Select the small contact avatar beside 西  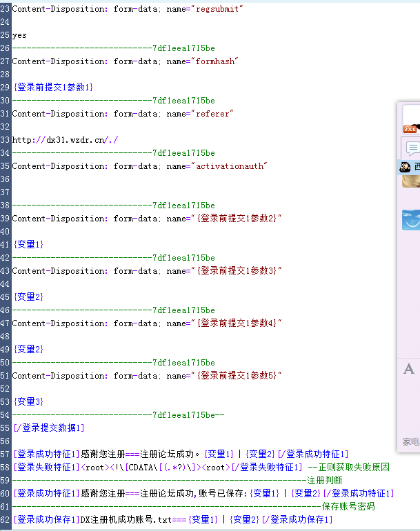tap(406, 167)
